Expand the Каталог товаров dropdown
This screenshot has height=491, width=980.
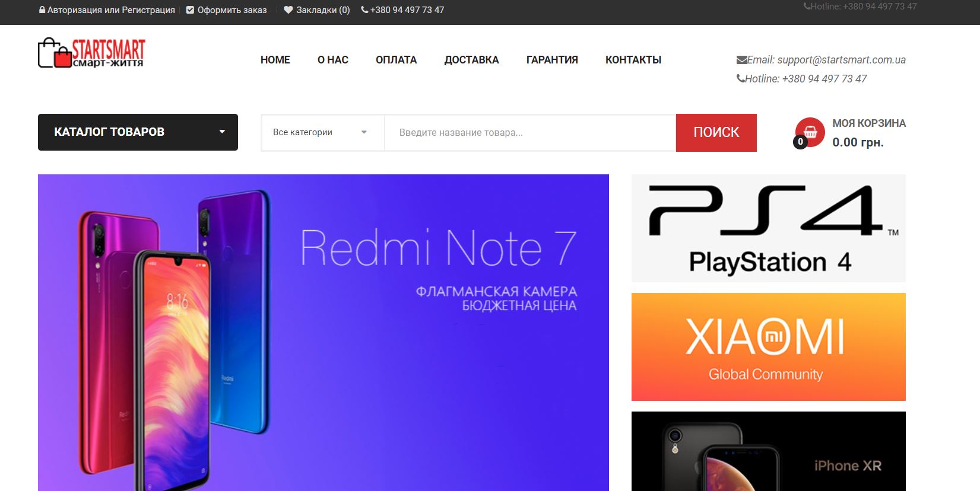[x=138, y=132]
